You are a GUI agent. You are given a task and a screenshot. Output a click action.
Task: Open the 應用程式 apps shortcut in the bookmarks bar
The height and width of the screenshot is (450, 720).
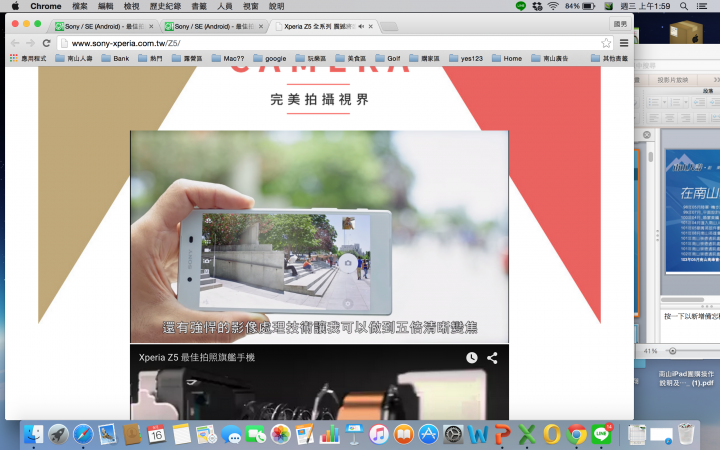coord(28,58)
